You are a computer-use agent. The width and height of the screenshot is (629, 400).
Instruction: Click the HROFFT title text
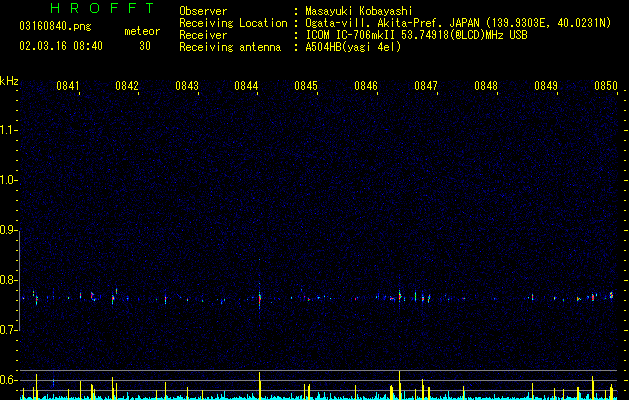[103, 8]
